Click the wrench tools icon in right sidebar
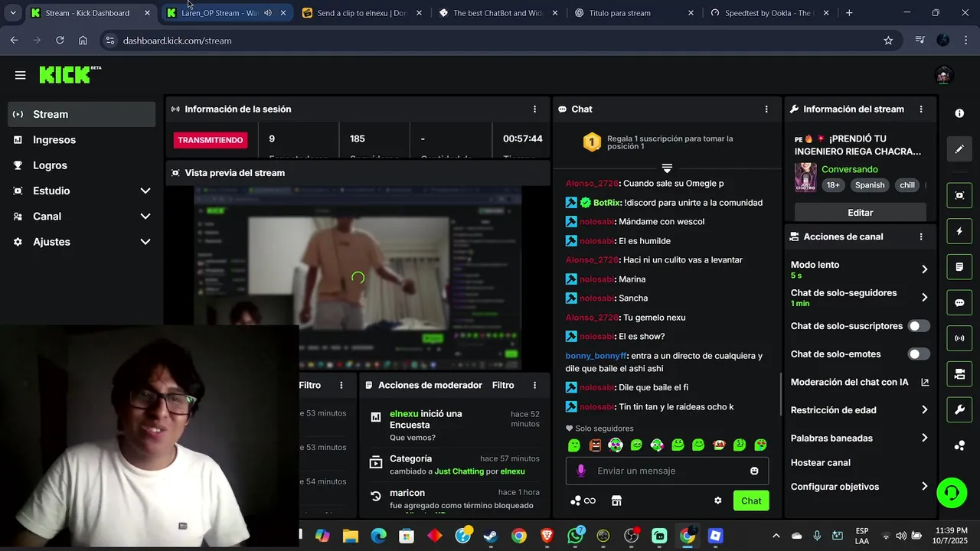The width and height of the screenshot is (980, 551). [959, 409]
